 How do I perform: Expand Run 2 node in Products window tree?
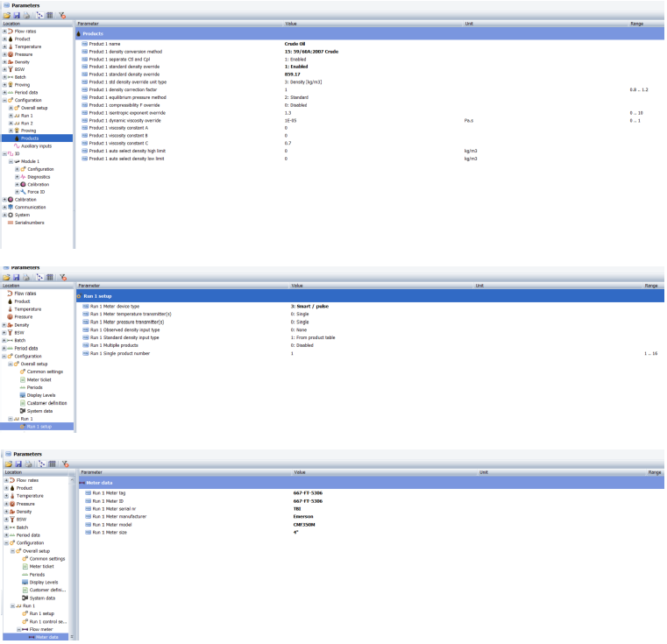11,124
